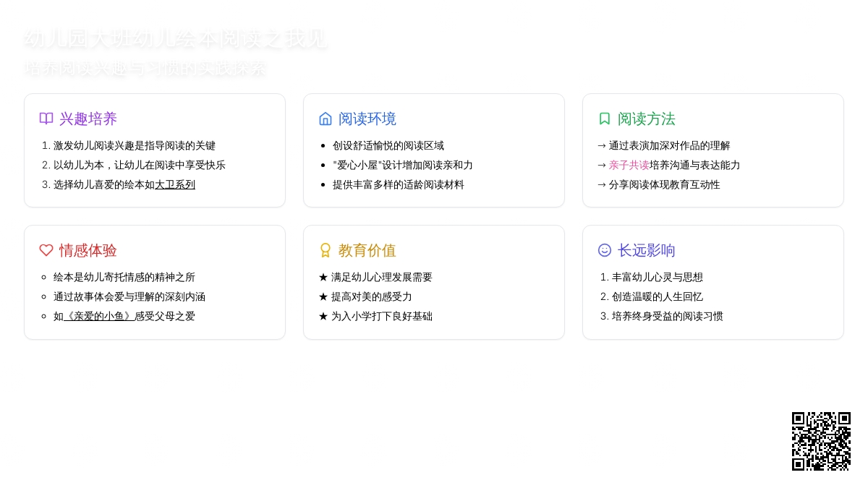Click the item 丰富幼儿心灵与思想
The height and width of the screenshot is (488, 868).
tap(658, 277)
